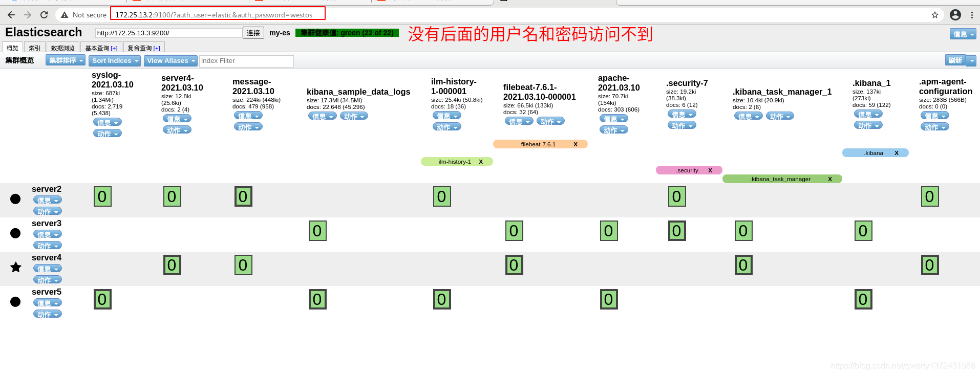This screenshot has width=980, height=375.
Task: Switch to 索引 indices tab
Action: click(35, 48)
